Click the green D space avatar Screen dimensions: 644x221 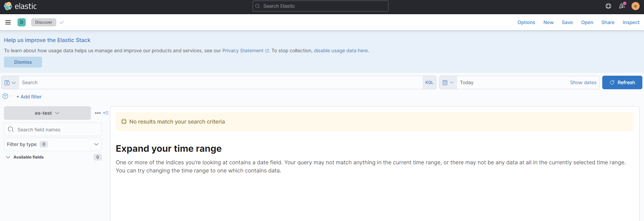click(x=21, y=22)
